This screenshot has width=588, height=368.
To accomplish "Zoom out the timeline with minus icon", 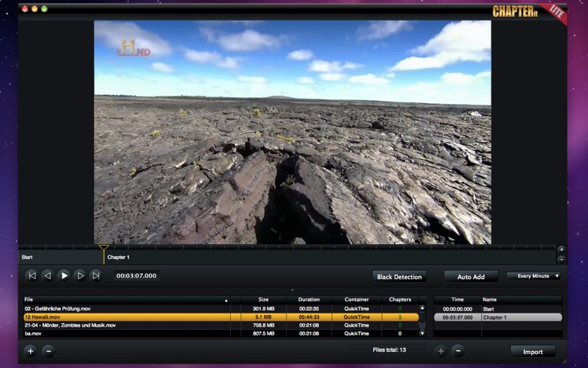I will 562,260.
